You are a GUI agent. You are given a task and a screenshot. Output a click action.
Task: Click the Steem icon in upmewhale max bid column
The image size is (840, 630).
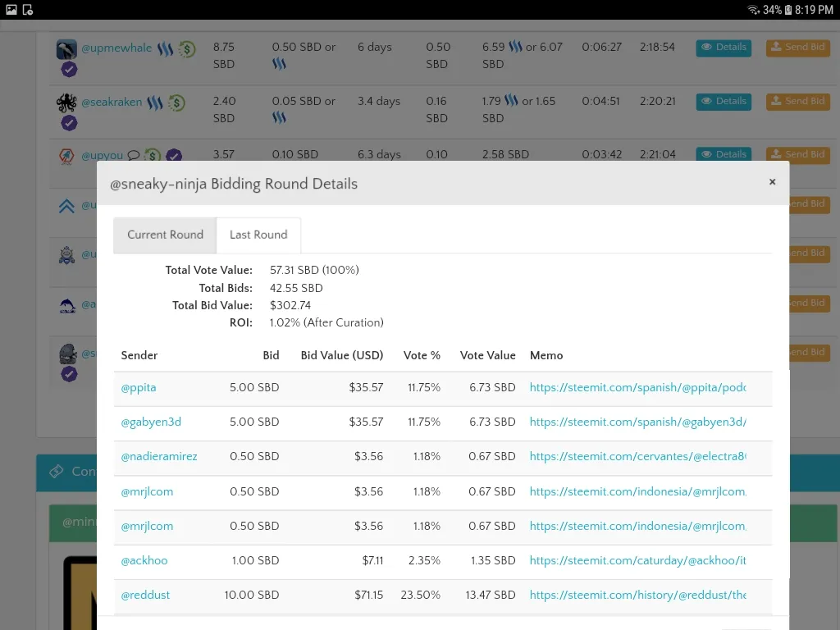pyautogui.click(x=515, y=47)
